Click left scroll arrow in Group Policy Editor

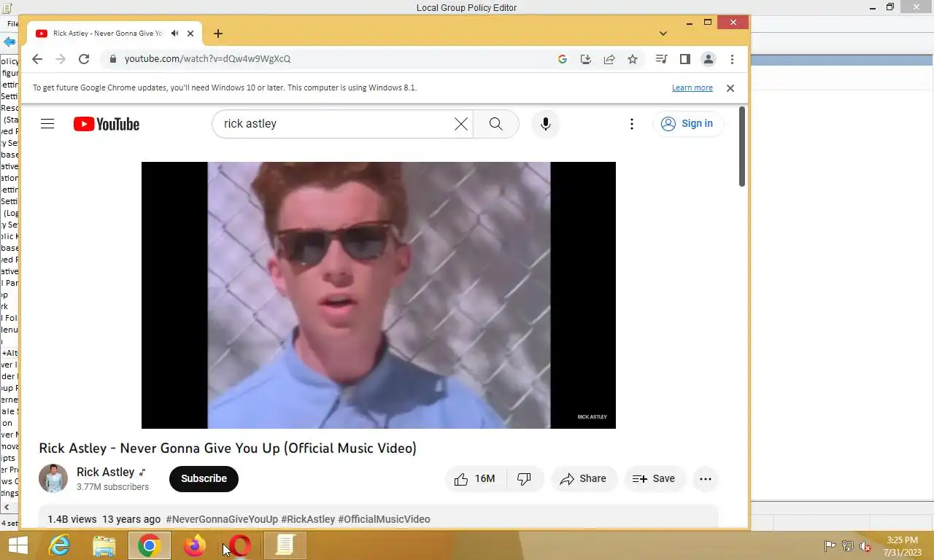click(7, 507)
